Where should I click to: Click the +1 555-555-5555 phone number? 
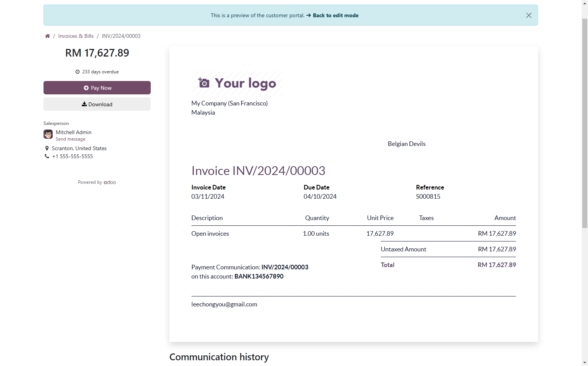[x=72, y=156]
